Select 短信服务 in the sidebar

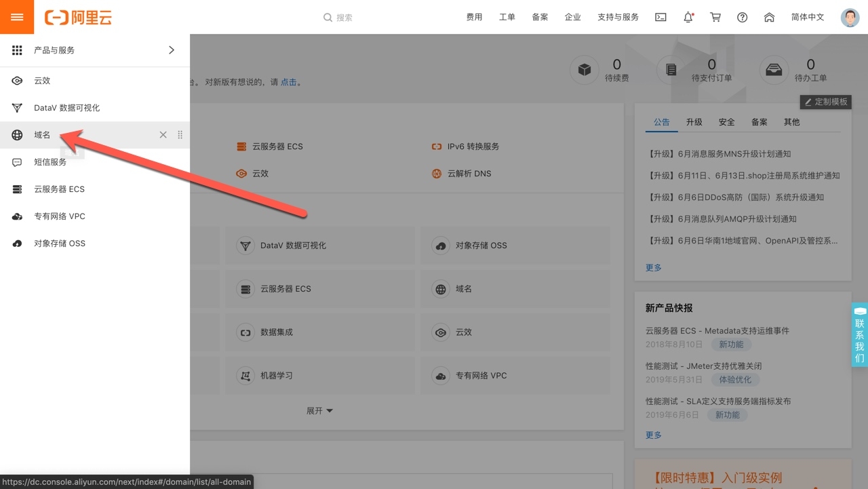(50, 162)
